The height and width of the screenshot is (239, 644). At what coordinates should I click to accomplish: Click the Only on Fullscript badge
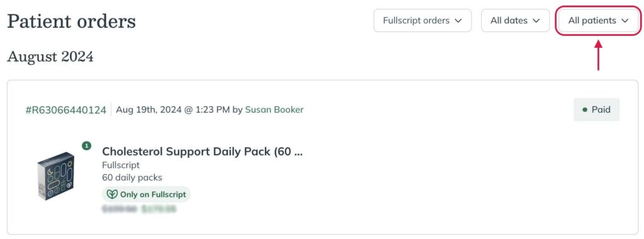(x=146, y=194)
